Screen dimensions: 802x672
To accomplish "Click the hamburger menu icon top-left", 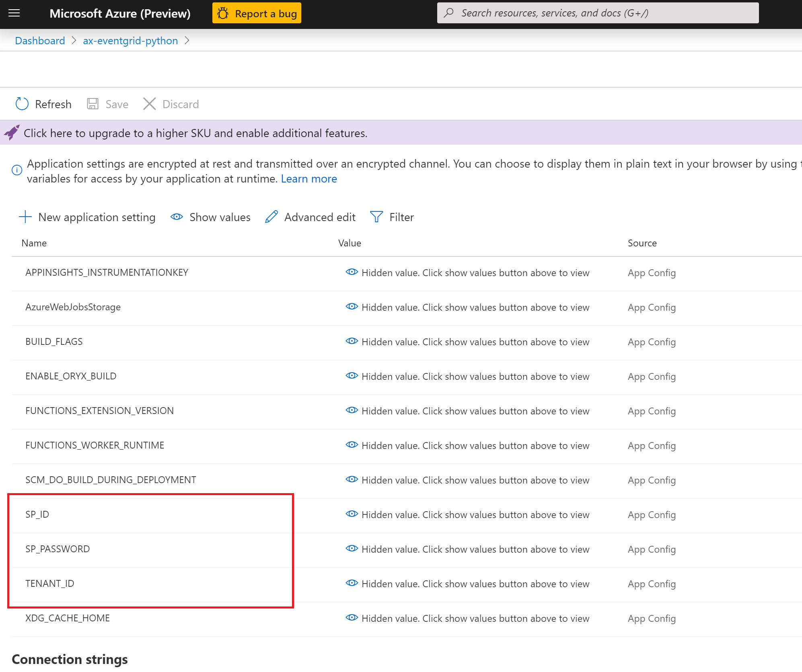I will [x=14, y=13].
